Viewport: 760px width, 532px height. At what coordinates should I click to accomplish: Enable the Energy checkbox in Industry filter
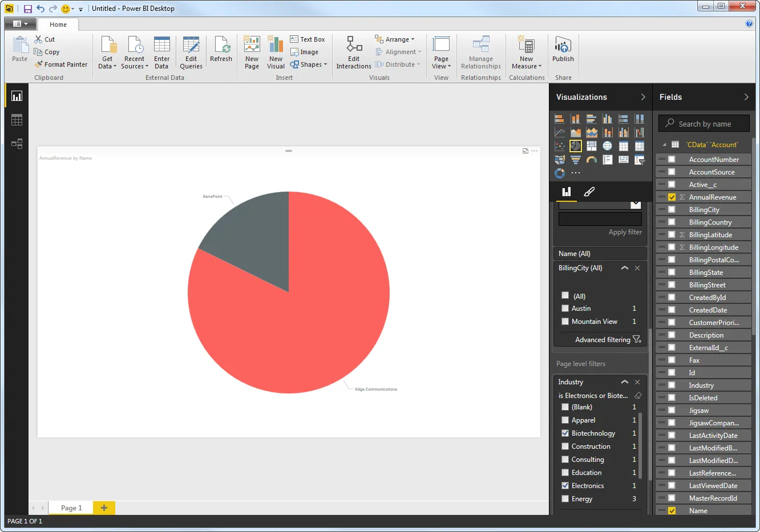tap(564, 499)
